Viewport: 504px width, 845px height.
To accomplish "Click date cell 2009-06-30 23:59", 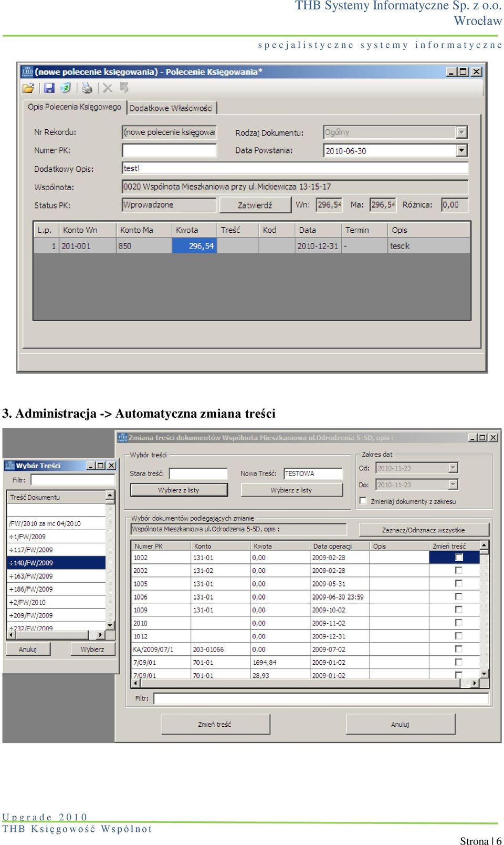I will 340,597.
